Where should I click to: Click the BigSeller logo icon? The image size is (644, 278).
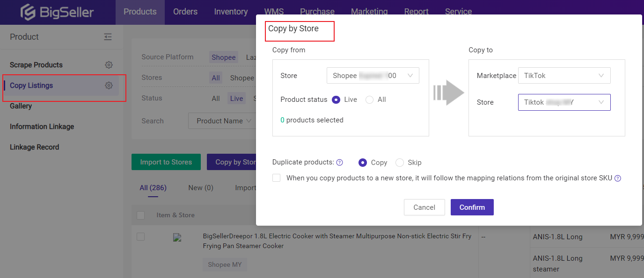pos(28,12)
